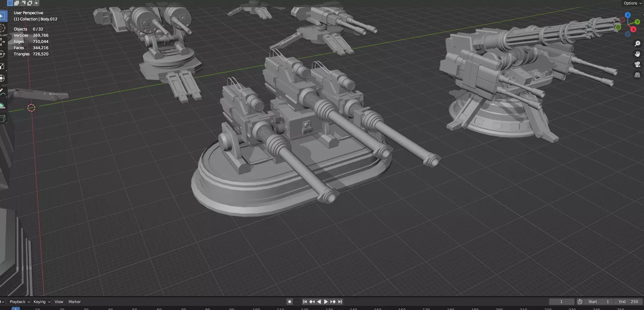Screen dimensions: 644x310
Task: Set selection mode to invert
Action: 30,3
